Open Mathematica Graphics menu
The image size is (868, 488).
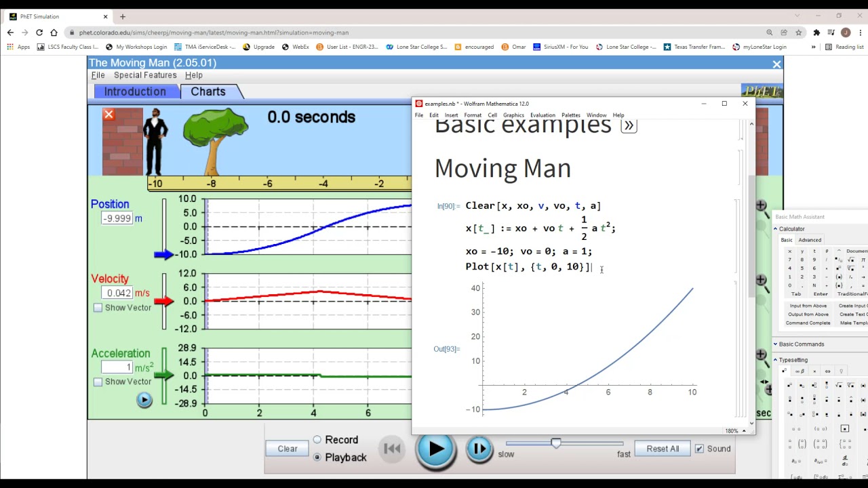(x=513, y=115)
